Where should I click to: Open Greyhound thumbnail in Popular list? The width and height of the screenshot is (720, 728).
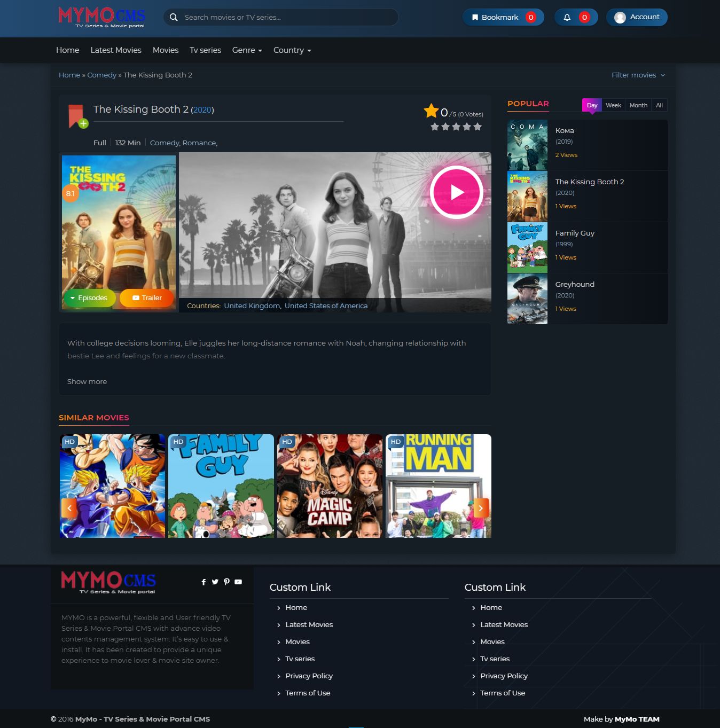527,299
